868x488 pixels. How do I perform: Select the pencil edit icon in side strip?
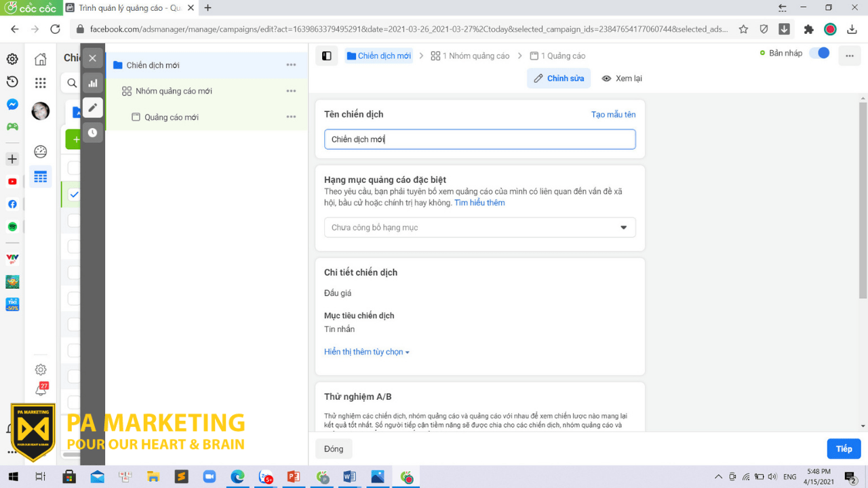pyautogui.click(x=93, y=108)
